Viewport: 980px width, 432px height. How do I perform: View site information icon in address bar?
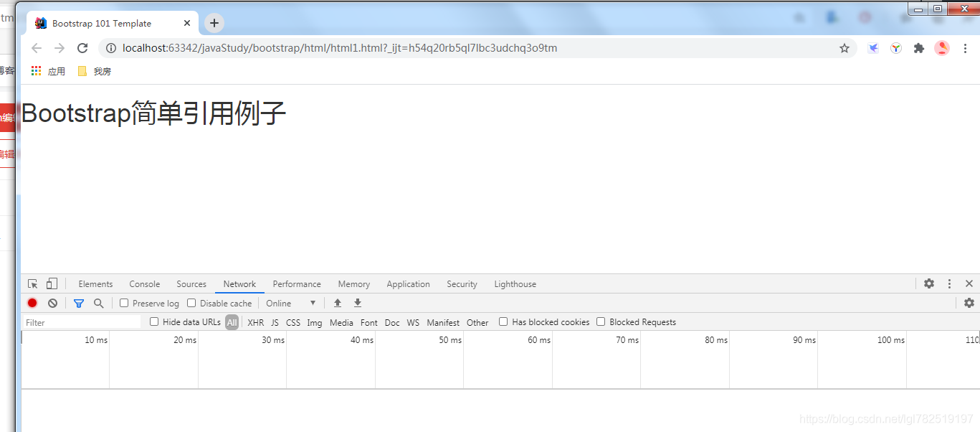tap(111, 48)
